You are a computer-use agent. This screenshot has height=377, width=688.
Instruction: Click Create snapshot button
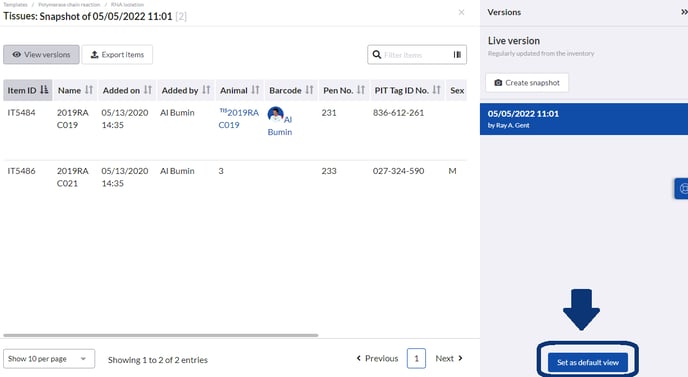coord(527,83)
